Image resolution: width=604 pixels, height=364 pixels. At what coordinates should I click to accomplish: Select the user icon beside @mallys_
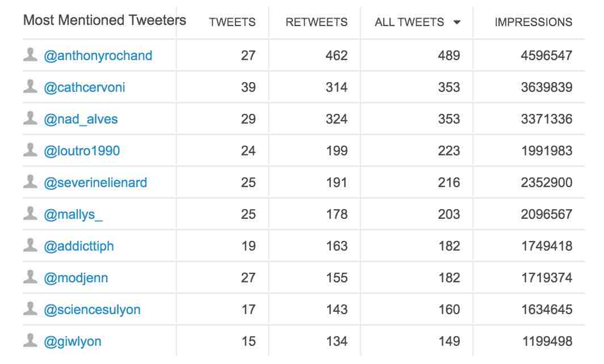30,214
